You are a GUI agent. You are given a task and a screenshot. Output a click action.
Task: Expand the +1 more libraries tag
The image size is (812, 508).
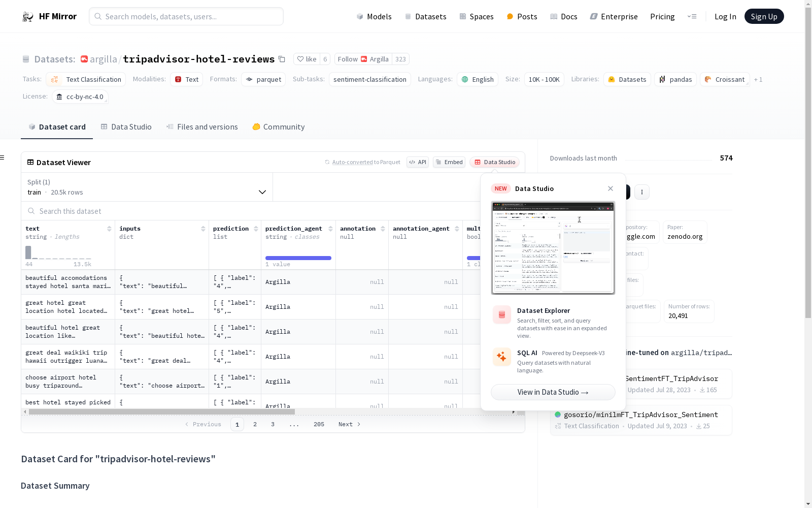point(758,80)
